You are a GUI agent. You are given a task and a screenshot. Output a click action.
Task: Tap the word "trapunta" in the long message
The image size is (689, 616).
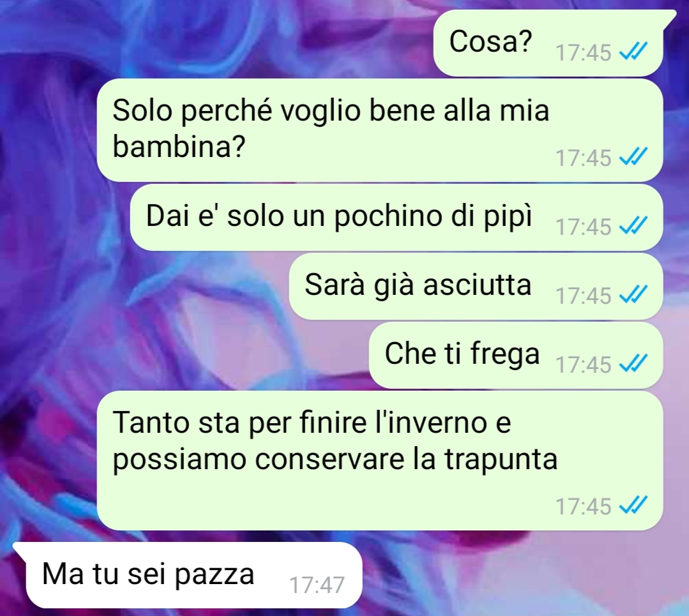click(501, 460)
